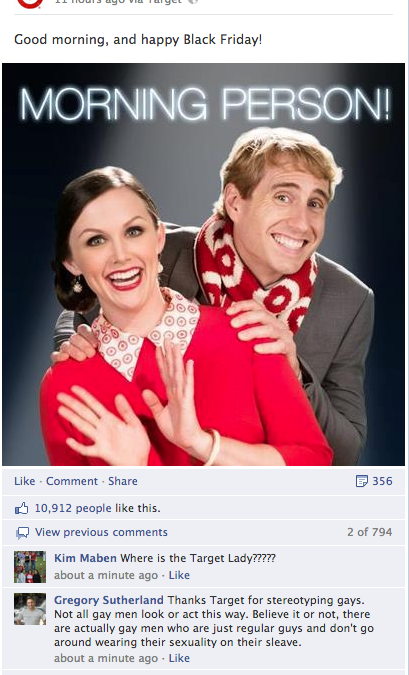409x675 pixels.
Task: Click the thumbs-up likes icon
Action: coord(22,509)
